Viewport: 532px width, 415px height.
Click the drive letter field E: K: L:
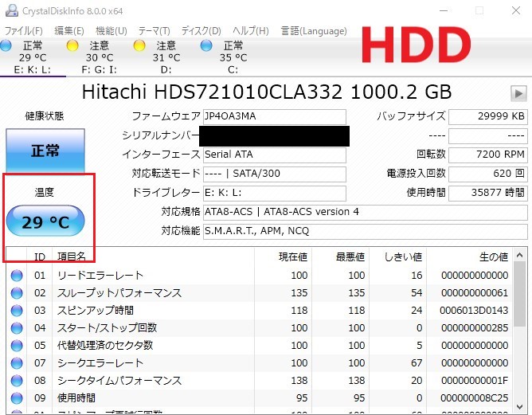(x=275, y=193)
